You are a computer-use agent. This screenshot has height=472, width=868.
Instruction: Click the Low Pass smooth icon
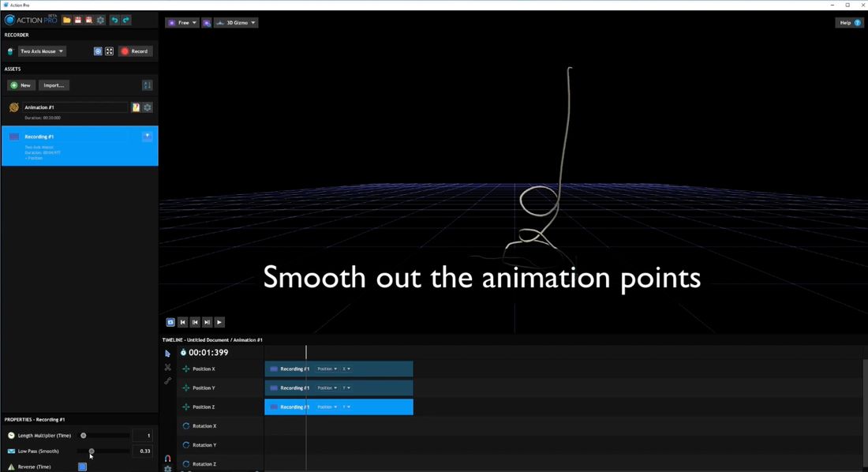click(11, 451)
